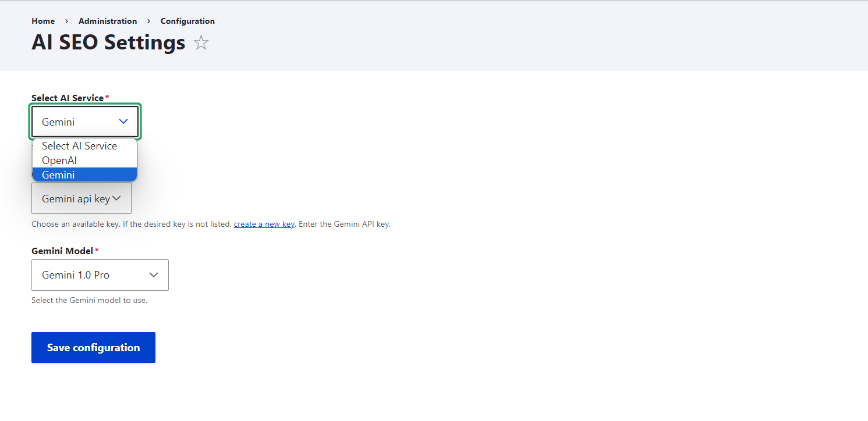The image size is (868, 421).
Task: Choose the 'Select AI Service' placeholder option
Action: (x=85, y=146)
